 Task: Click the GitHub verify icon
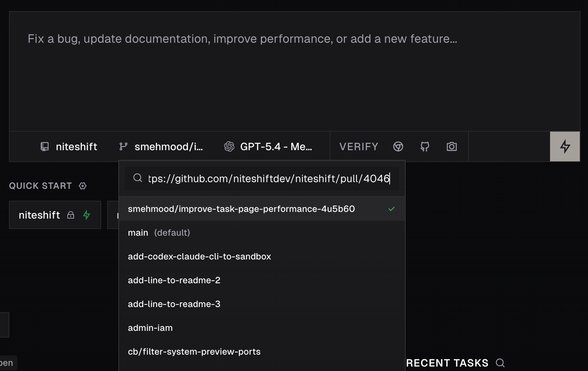pyautogui.click(x=425, y=147)
